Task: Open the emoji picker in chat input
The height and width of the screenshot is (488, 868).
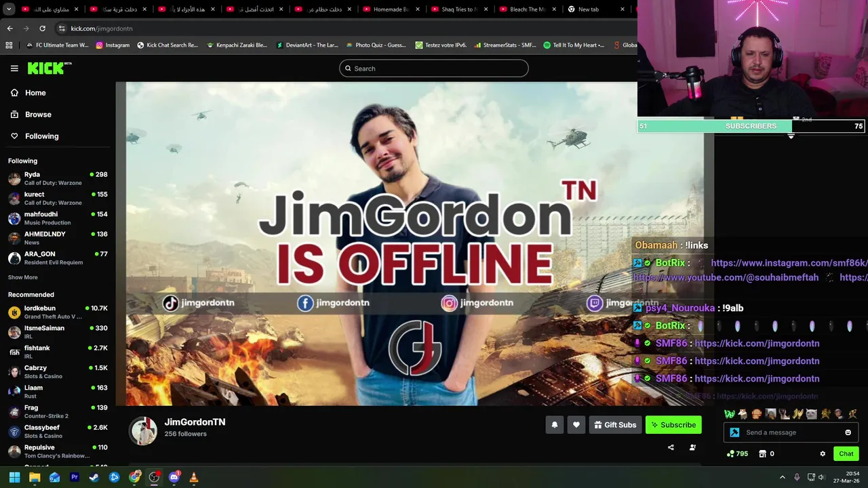Action: click(848, 432)
